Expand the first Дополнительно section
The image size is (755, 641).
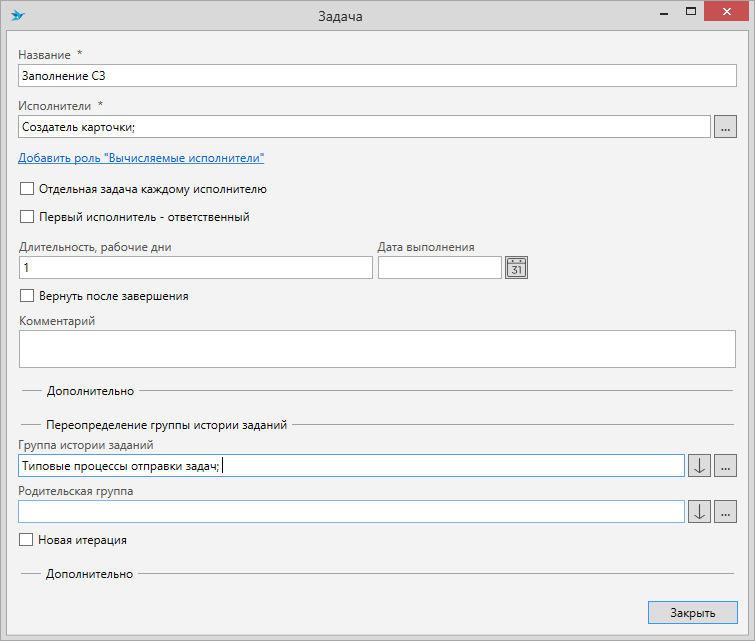click(x=90, y=391)
